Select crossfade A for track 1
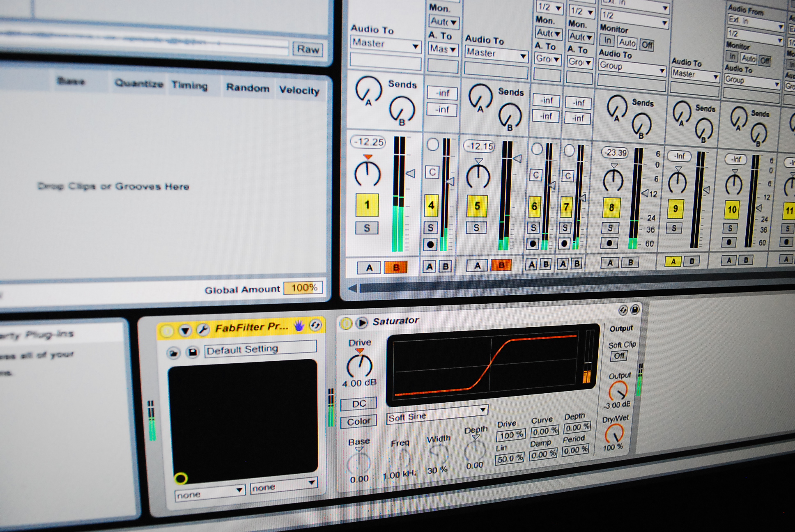This screenshot has width=795, height=532. click(369, 268)
